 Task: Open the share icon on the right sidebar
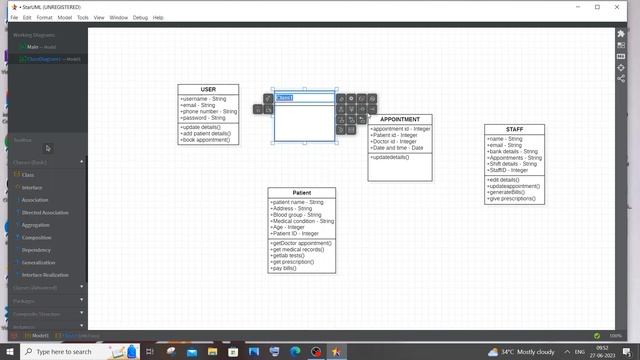click(621, 78)
